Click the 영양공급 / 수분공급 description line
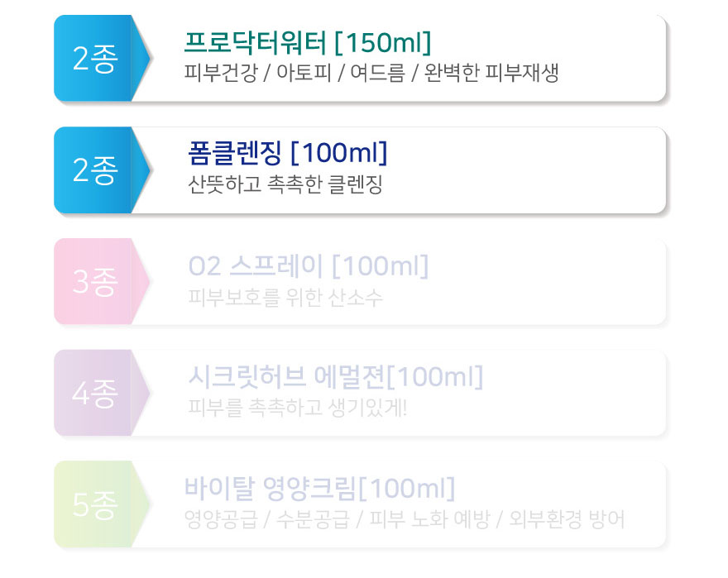This screenshot has width=728, height=578. point(267,519)
